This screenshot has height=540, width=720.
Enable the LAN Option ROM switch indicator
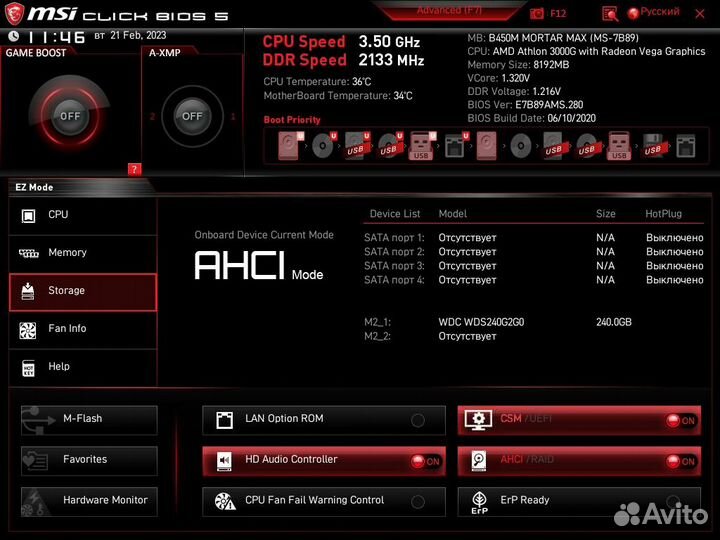[x=418, y=420]
